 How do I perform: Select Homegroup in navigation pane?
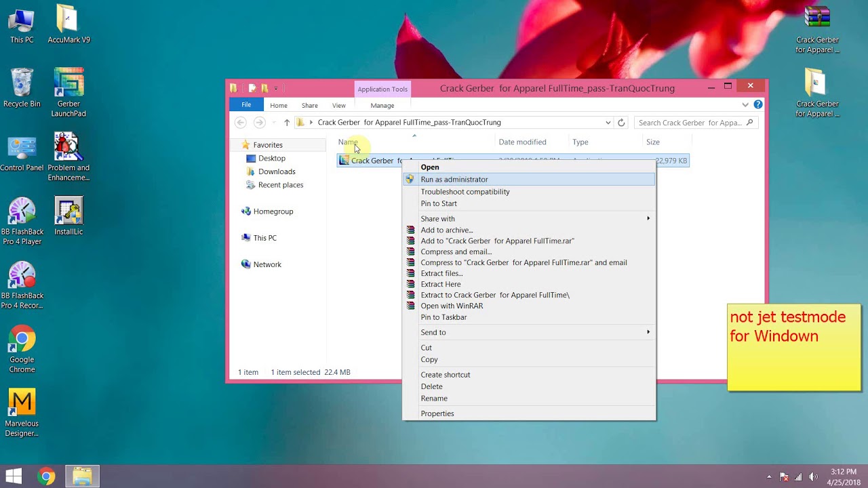tap(273, 211)
